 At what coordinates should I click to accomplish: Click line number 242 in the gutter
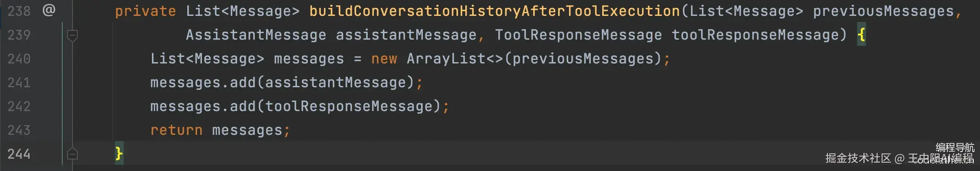(19, 106)
